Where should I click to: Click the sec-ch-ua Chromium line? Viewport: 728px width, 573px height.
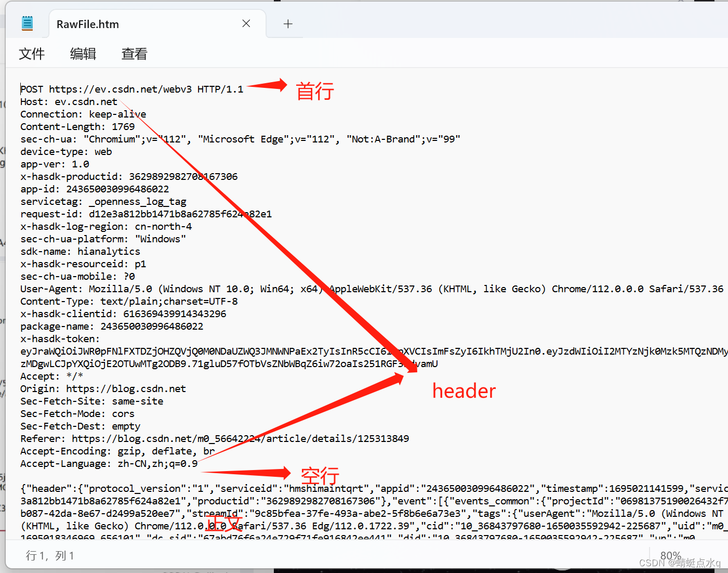pos(241,139)
